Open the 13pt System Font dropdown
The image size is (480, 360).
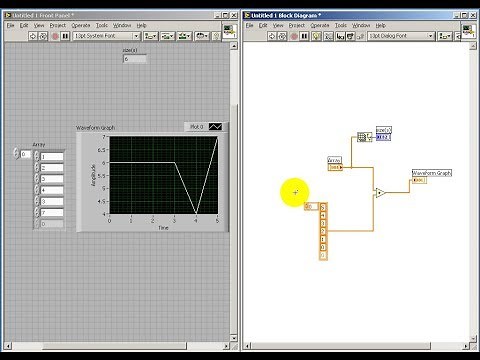107,36
